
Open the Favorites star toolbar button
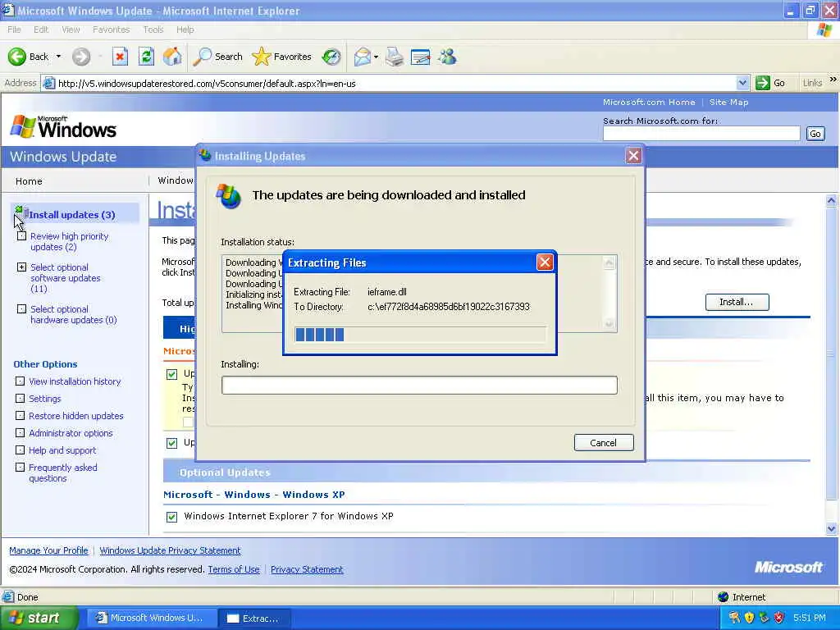[282, 57]
